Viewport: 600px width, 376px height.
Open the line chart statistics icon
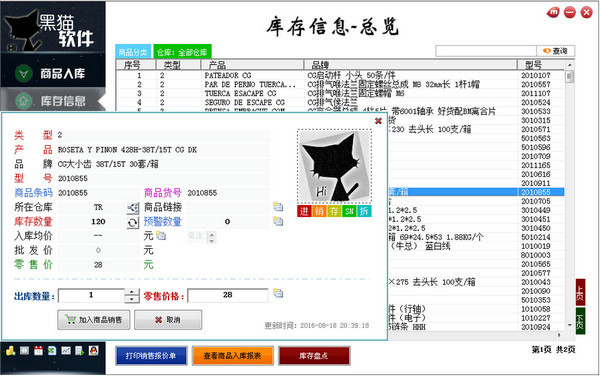66,350
